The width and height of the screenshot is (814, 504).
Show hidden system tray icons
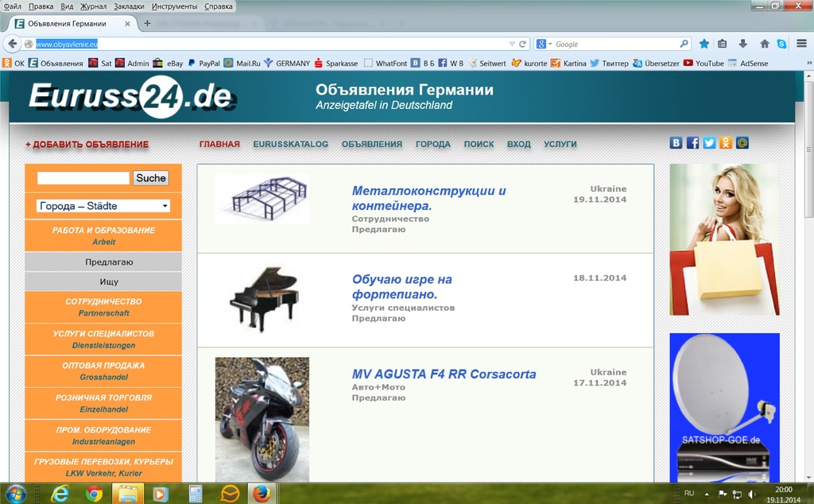pos(707,494)
